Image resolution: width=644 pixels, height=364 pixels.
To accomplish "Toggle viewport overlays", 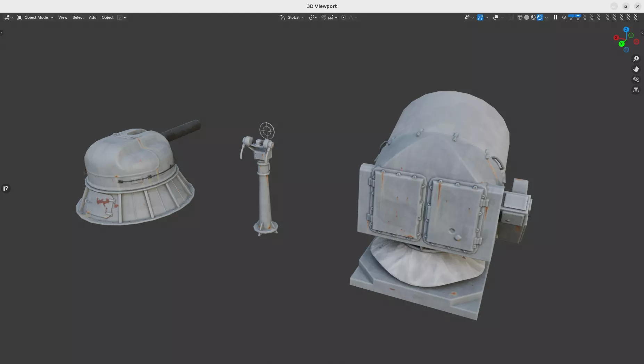I will coord(496,17).
